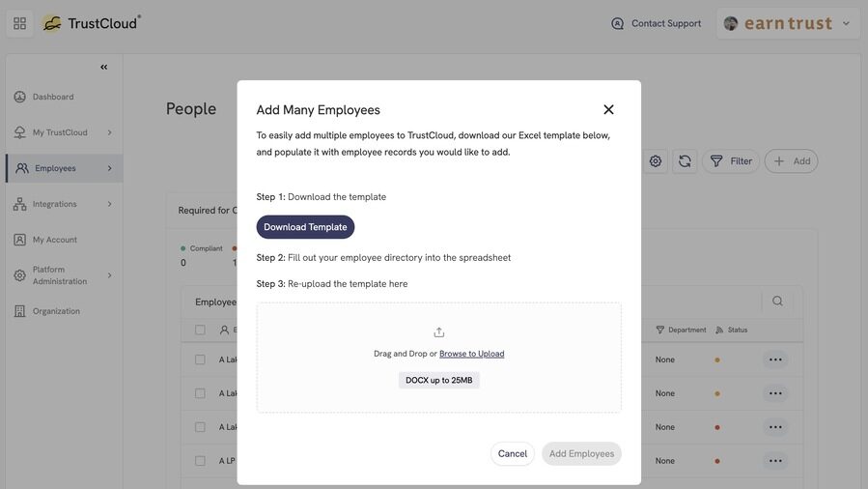Click the Add Employees button
Viewport: 868px width, 489px height.
coord(581,453)
